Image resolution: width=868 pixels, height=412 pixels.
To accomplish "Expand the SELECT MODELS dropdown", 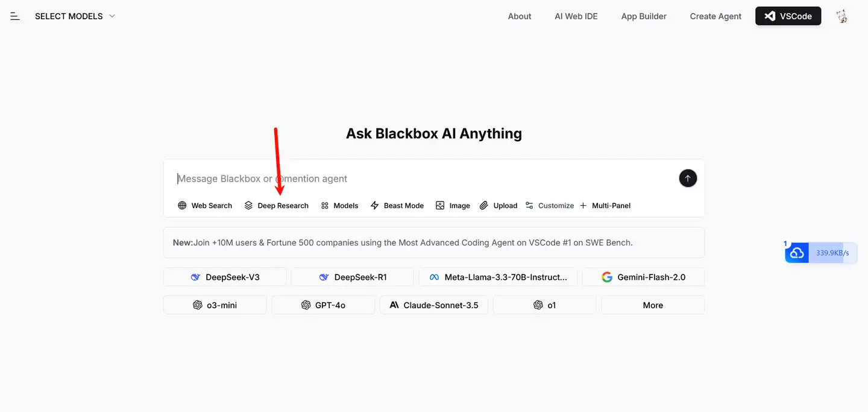I will coord(75,16).
